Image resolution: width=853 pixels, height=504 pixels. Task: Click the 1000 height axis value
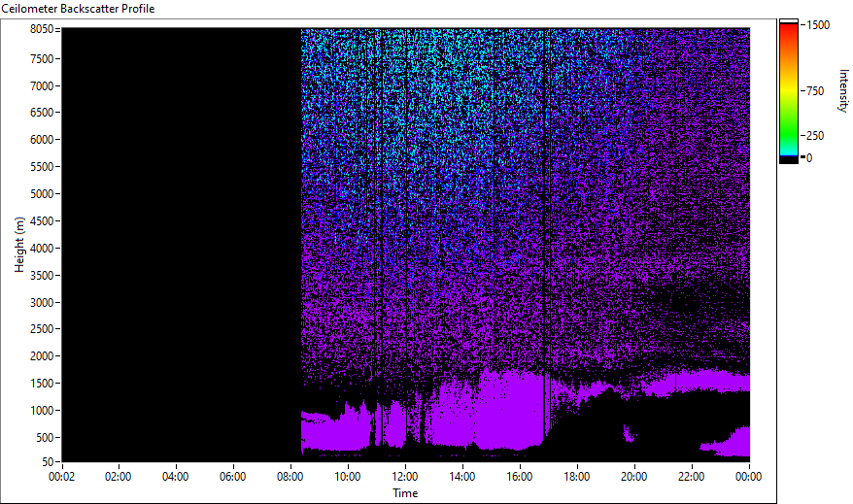42,411
